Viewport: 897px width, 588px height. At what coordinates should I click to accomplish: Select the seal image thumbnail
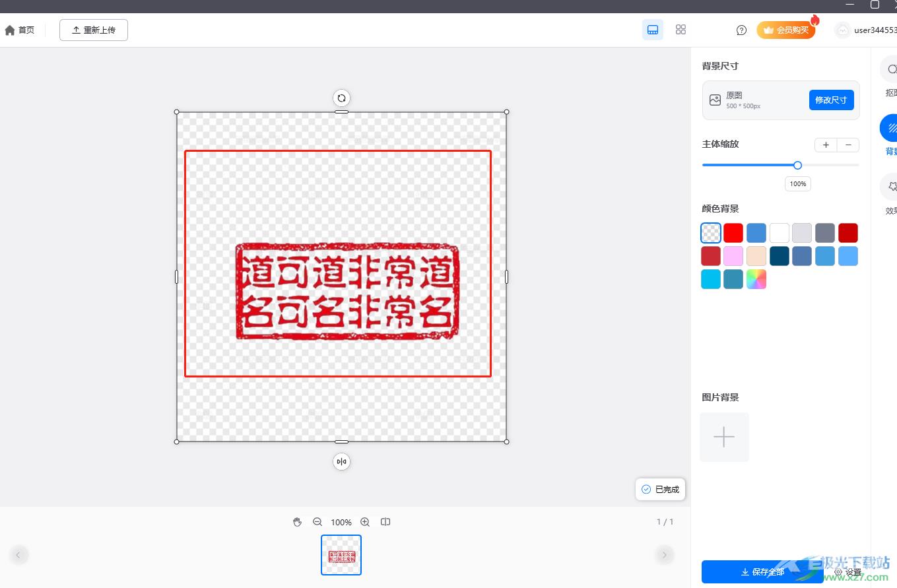tap(341, 555)
